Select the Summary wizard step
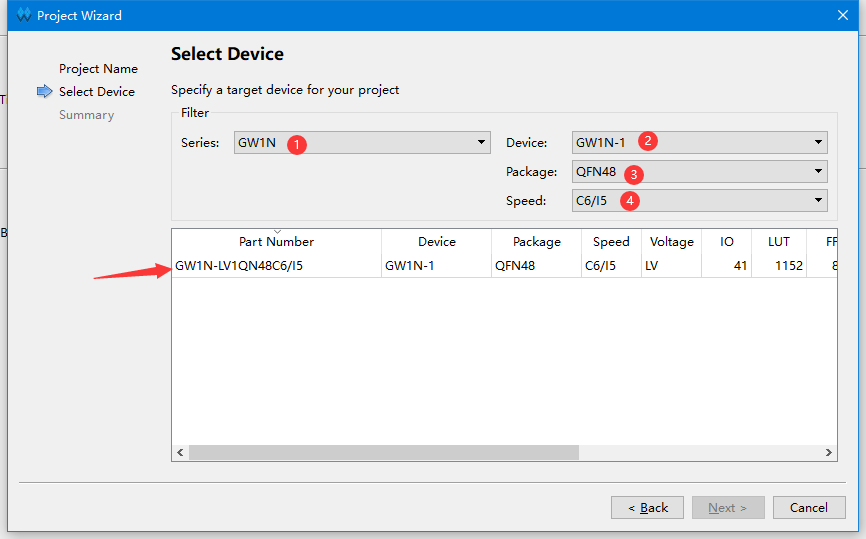 tap(87, 115)
